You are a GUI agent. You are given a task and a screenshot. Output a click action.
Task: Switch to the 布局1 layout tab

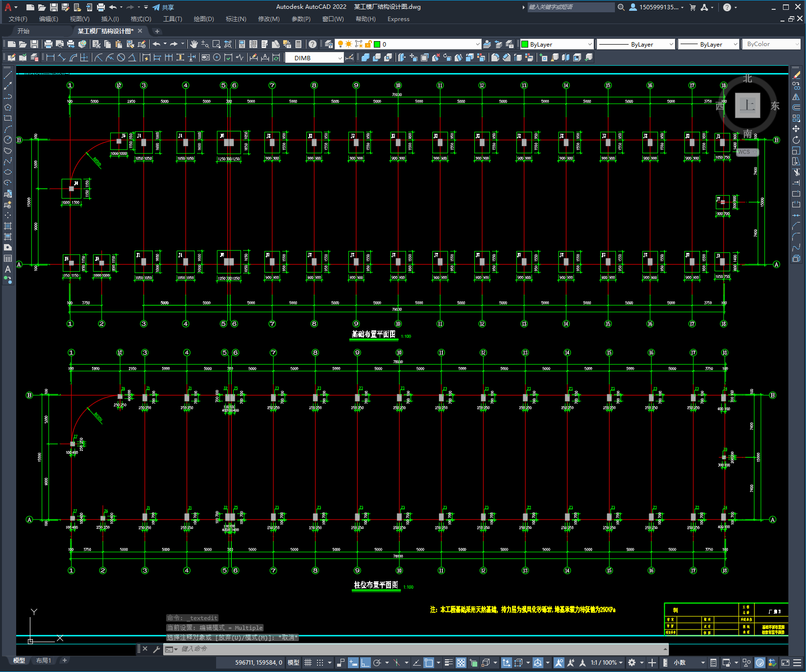43,661
